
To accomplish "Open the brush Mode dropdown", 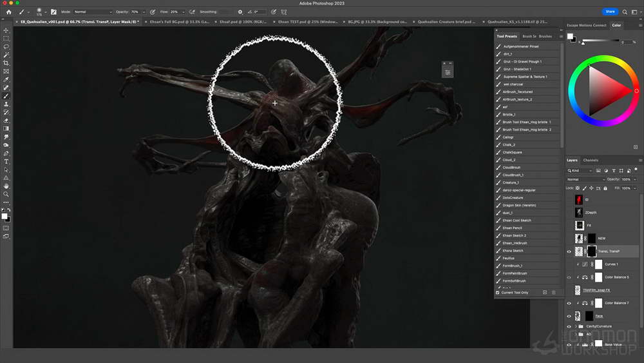I will (x=93, y=12).
